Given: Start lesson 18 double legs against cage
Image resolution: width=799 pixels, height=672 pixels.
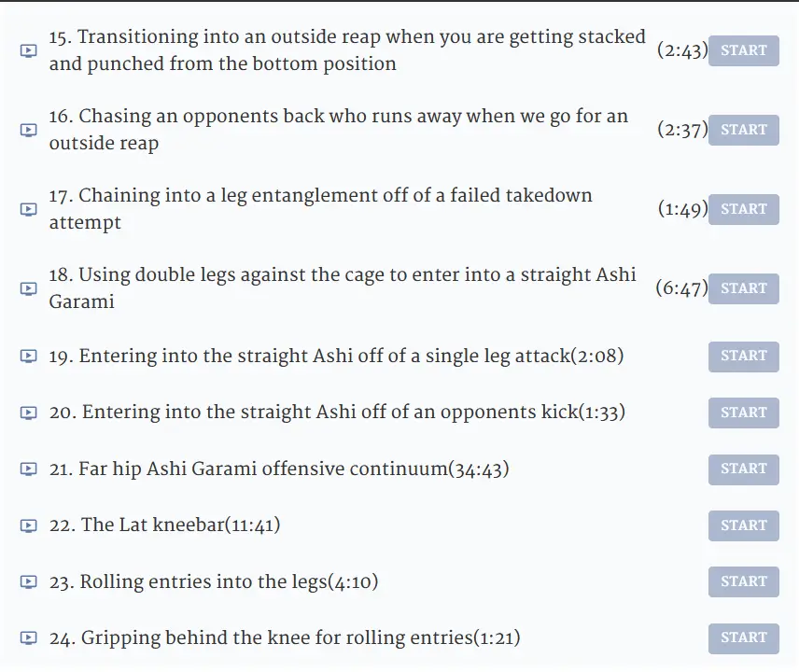Looking at the screenshot, I should tap(743, 289).
